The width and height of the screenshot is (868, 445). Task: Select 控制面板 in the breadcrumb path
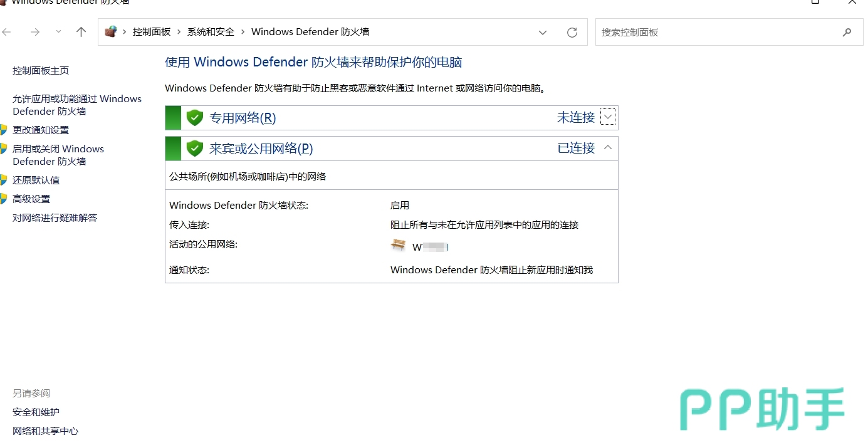[152, 32]
